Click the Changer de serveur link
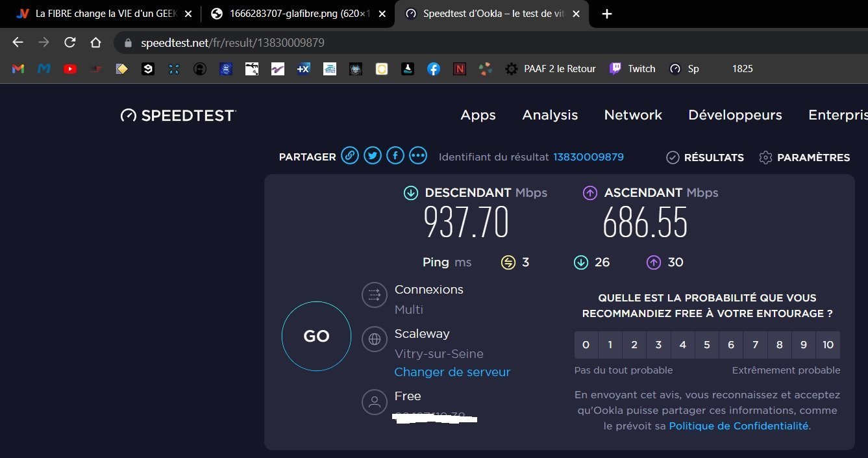Screen dimensions: 868x458 (453, 372)
